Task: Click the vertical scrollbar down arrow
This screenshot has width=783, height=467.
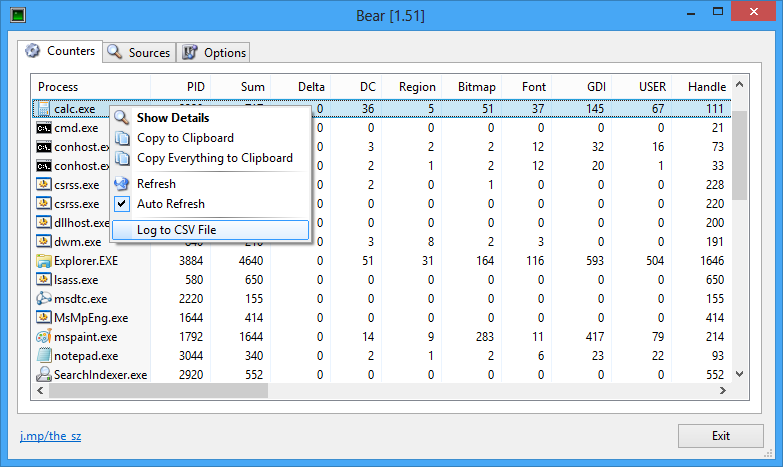Action: [740, 374]
